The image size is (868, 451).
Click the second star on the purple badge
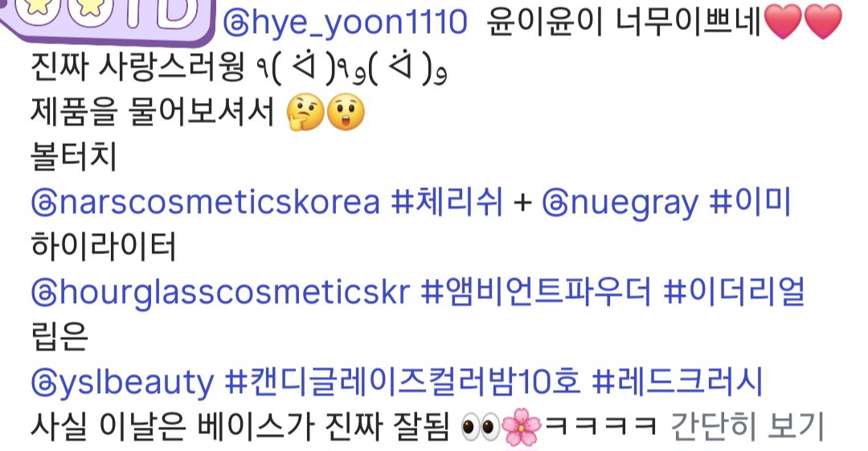(x=84, y=8)
